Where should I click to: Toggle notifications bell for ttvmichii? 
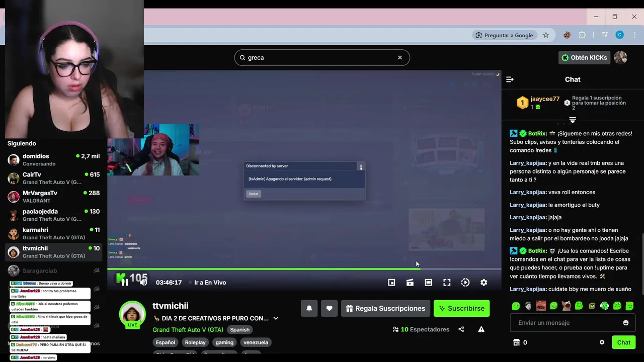(x=309, y=308)
